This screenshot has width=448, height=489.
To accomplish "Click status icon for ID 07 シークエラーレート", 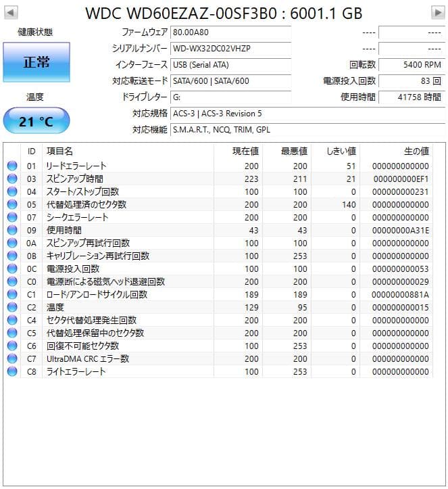I will point(12,216).
